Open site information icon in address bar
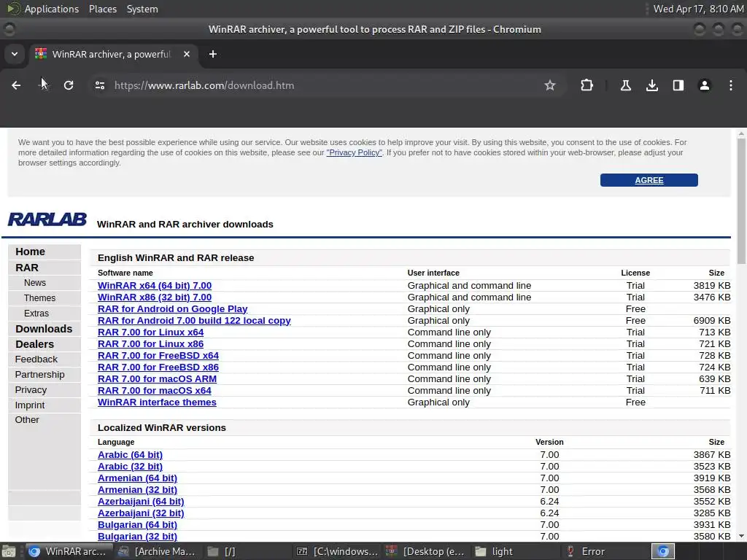The height and width of the screenshot is (560, 747). [100, 85]
